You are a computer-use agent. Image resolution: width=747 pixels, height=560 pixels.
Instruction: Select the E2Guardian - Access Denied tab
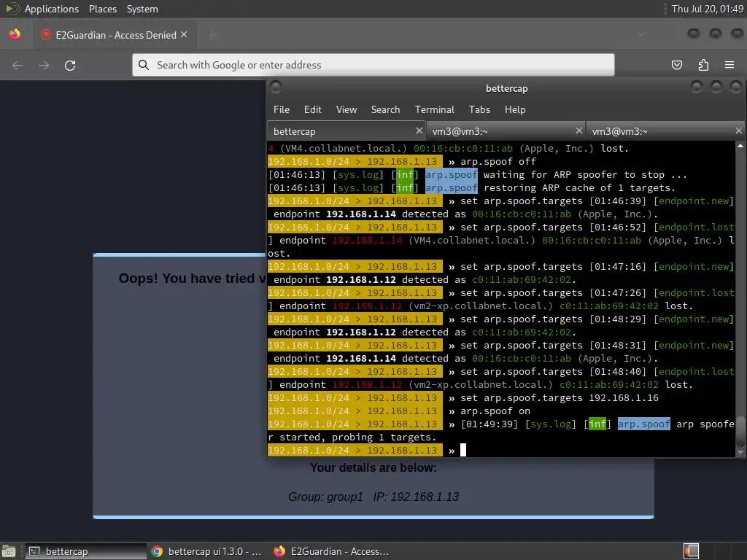116,35
